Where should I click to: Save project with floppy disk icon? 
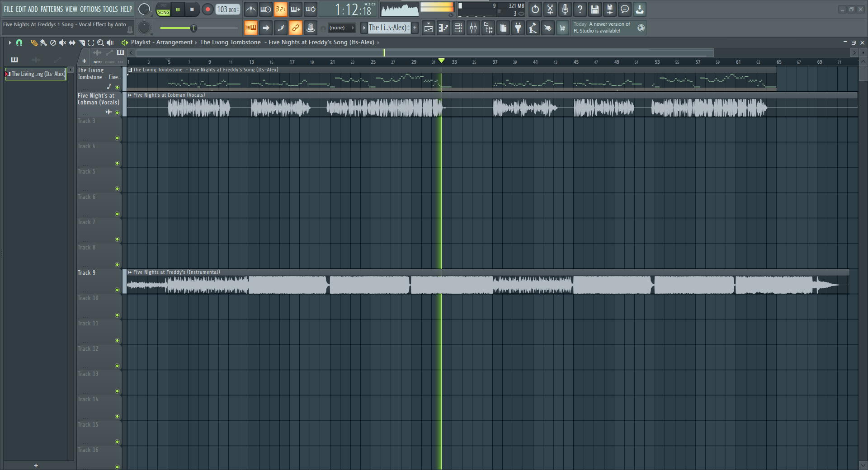coord(595,9)
